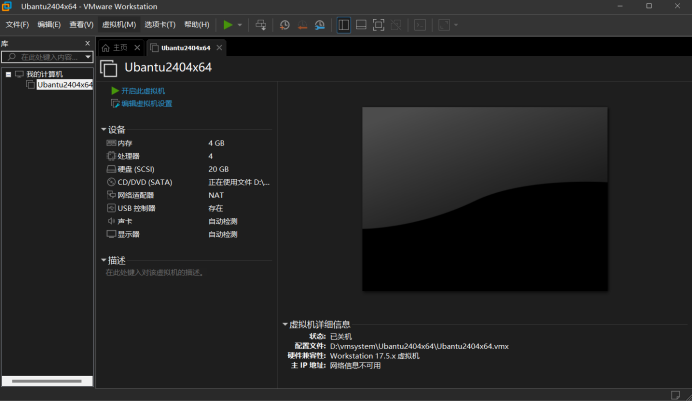Collapse the 我的计算机 tree node

(8, 74)
